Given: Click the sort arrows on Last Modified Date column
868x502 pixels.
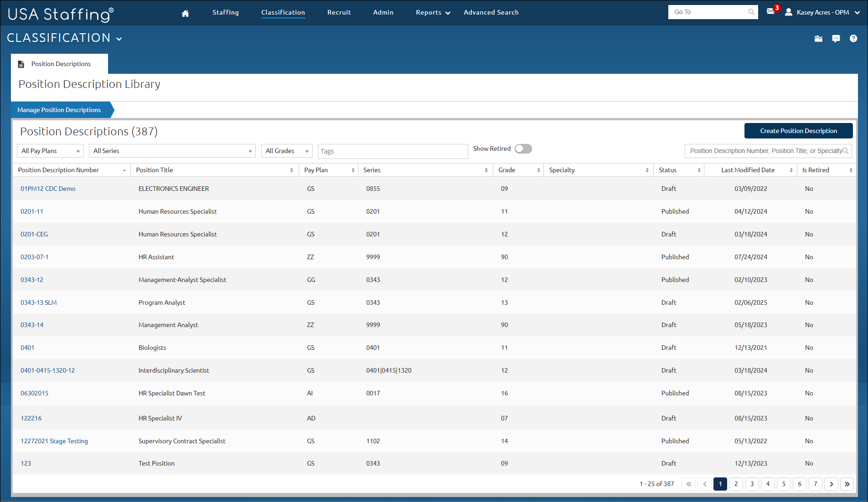Looking at the screenshot, I should point(792,169).
